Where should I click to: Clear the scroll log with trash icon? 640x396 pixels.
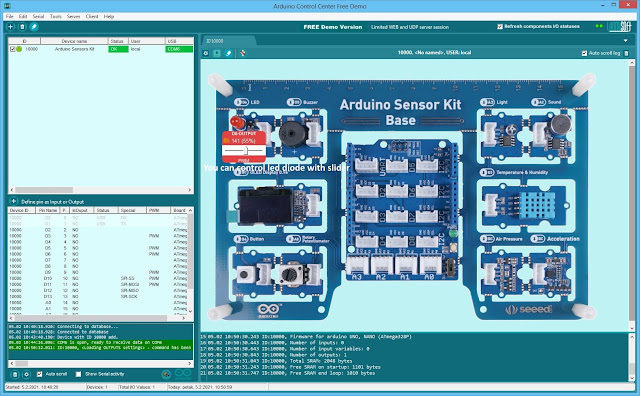click(627, 53)
